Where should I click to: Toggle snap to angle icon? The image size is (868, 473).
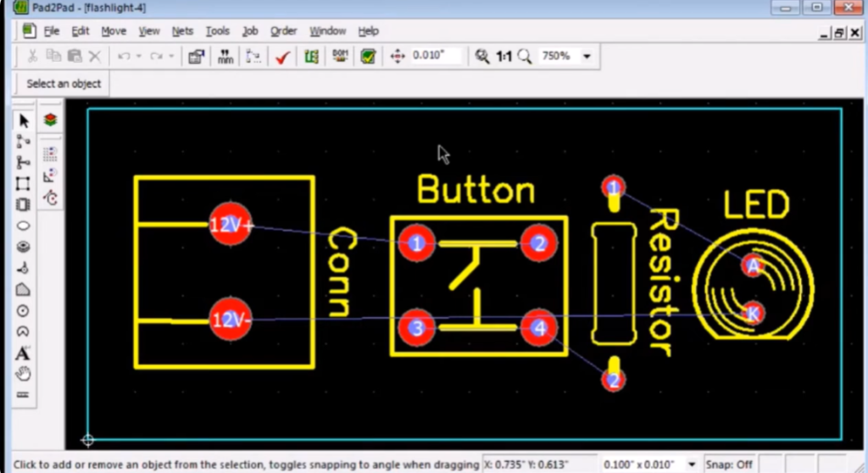[x=50, y=175]
